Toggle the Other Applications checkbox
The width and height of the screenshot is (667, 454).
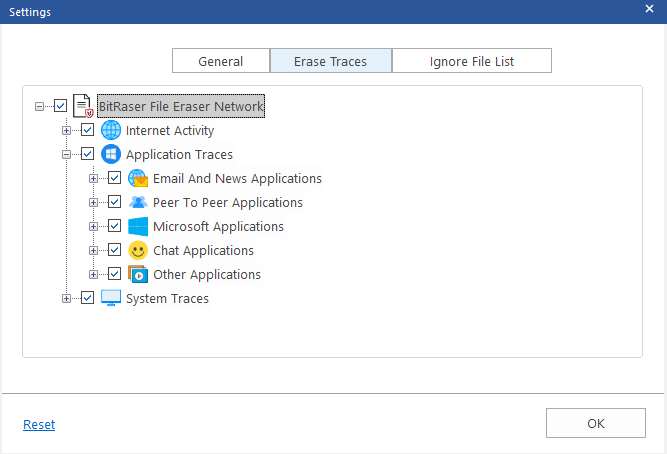pos(114,274)
